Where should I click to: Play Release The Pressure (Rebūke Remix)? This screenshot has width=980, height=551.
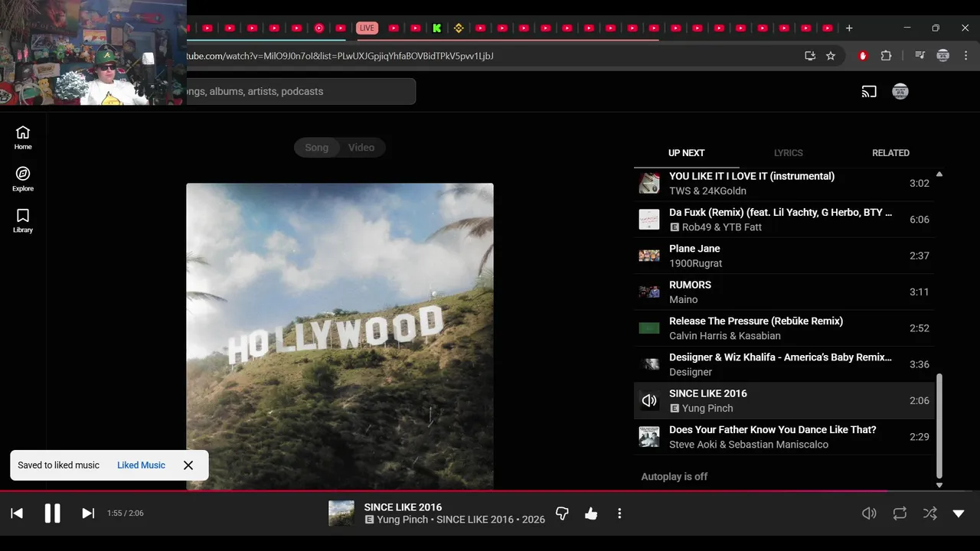784,328
